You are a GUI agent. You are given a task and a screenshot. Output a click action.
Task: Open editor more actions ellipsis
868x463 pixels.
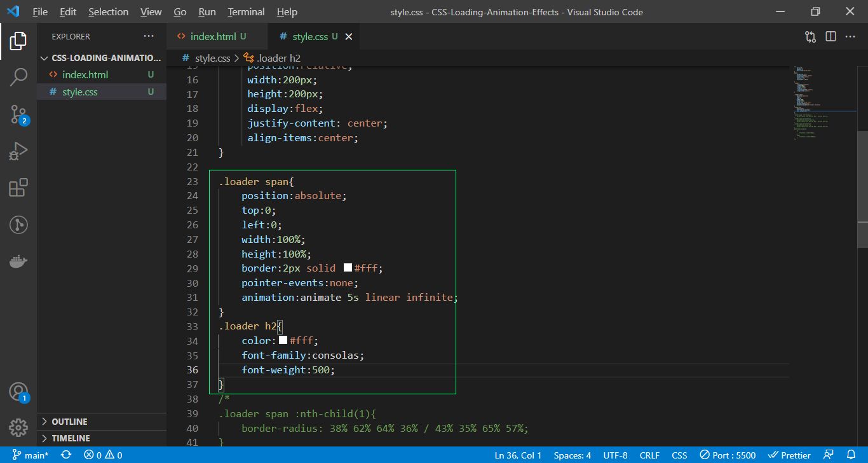click(850, 36)
